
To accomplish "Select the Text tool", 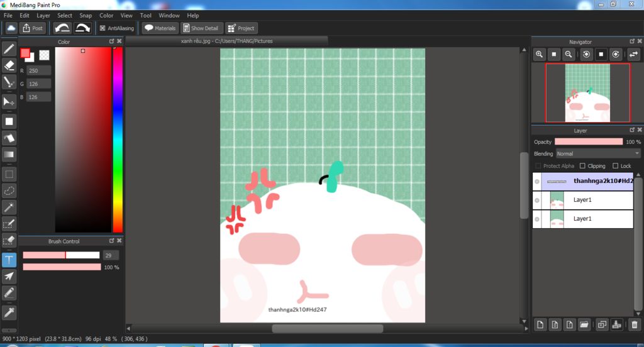I will coord(9,260).
